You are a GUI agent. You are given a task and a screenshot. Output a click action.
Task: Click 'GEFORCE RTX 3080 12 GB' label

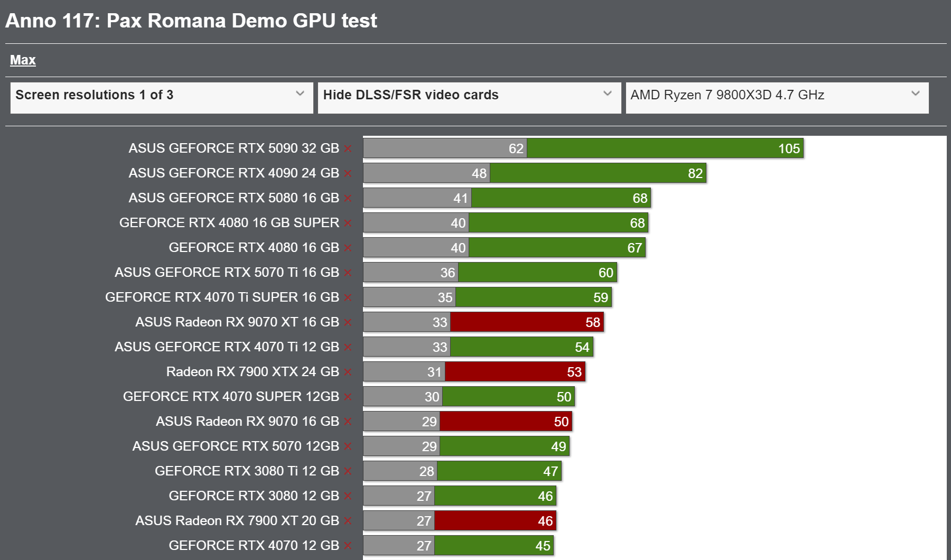click(254, 496)
